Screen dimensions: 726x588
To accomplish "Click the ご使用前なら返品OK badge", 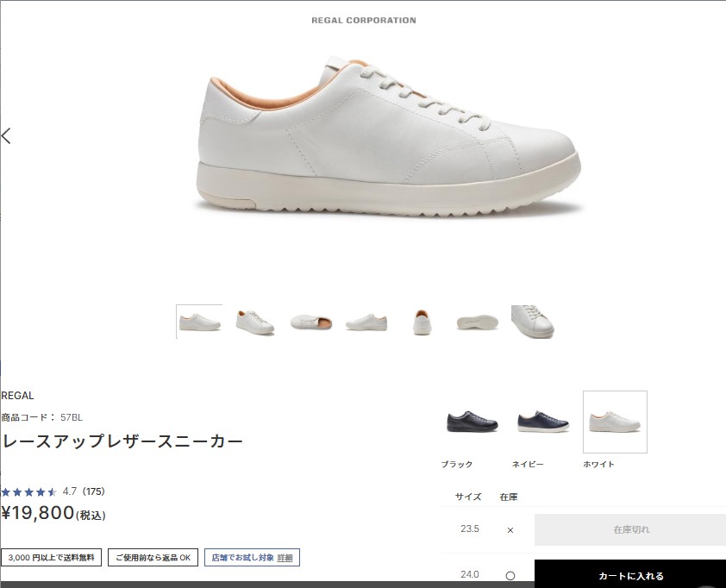I will pyautogui.click(x=153, y=558).
